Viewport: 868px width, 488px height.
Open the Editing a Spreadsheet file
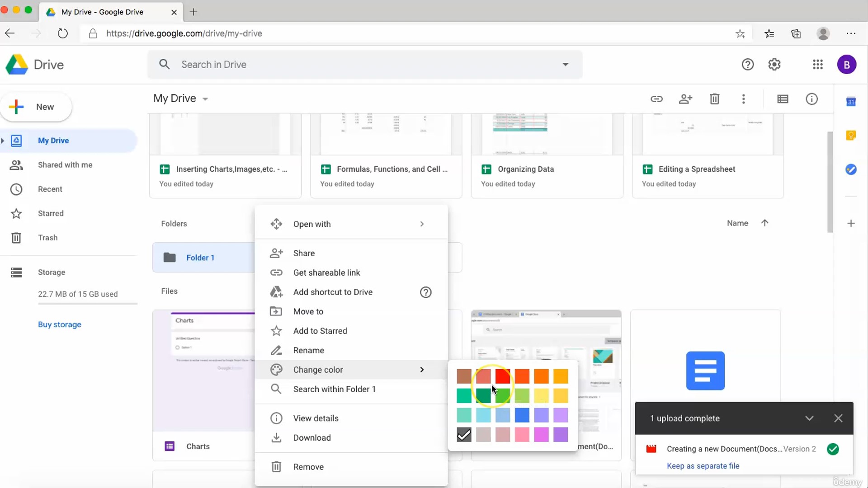[x=708, y=155]
